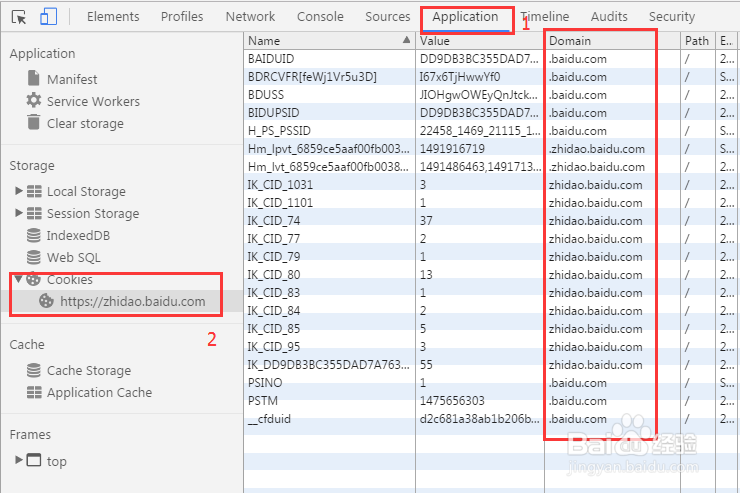
Task: Switch to the Security tab
Action: (672, 17)
